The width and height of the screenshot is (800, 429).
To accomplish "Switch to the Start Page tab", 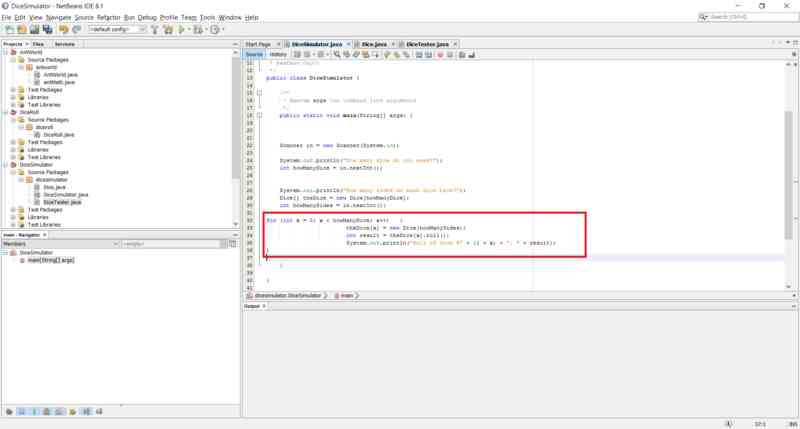I will tap(258, 44).
